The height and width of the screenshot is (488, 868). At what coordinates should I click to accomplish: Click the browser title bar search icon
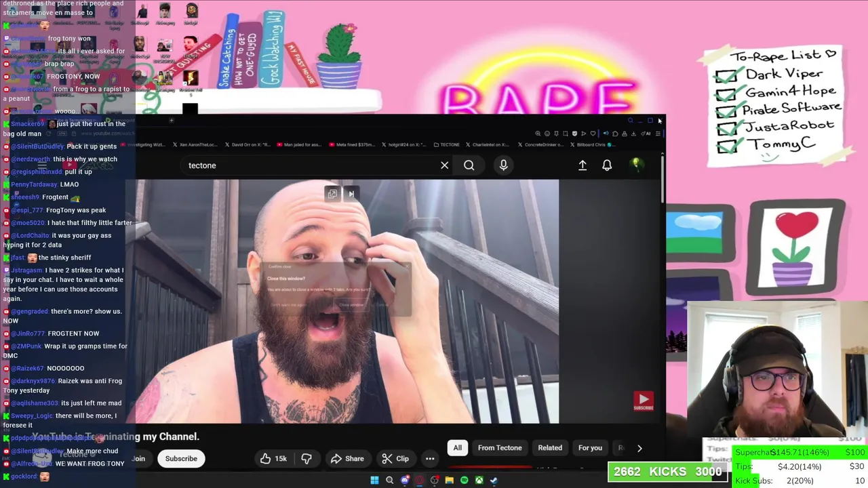click(x=630, y=121)
